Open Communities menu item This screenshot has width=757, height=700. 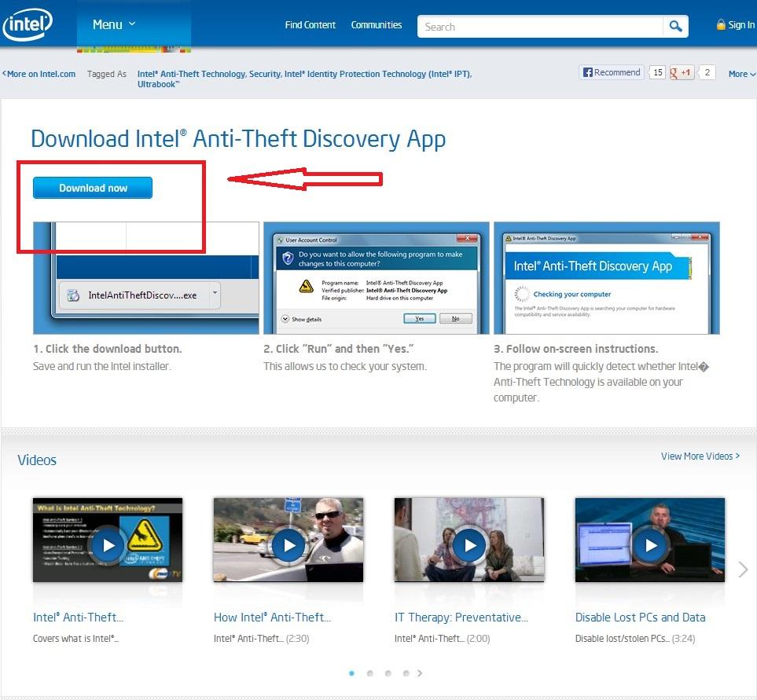pos(377,25)
